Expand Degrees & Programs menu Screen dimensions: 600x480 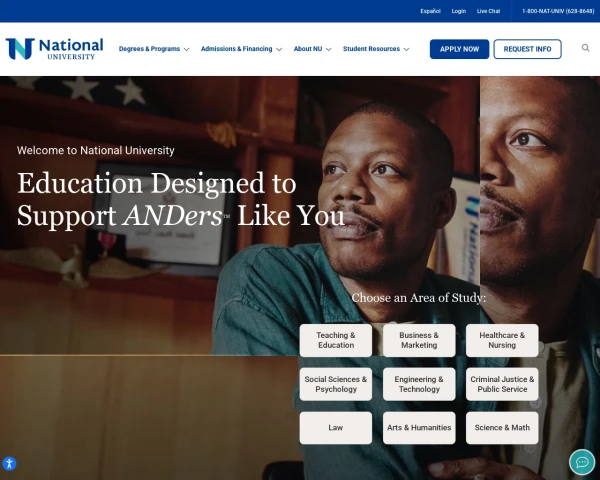click(154, 49)
